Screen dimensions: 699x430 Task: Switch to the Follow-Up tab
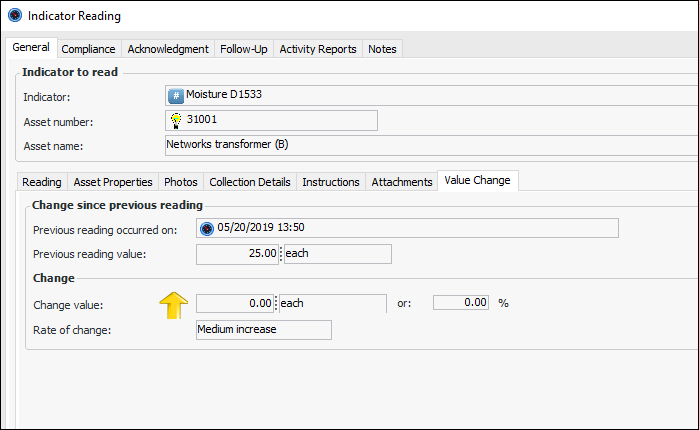click(244, 49)
